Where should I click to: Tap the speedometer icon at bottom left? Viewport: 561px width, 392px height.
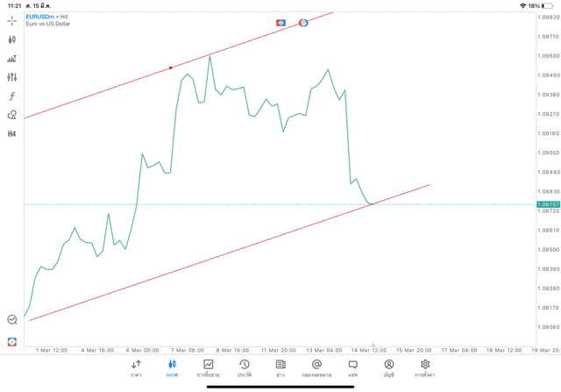click(11, 320)
